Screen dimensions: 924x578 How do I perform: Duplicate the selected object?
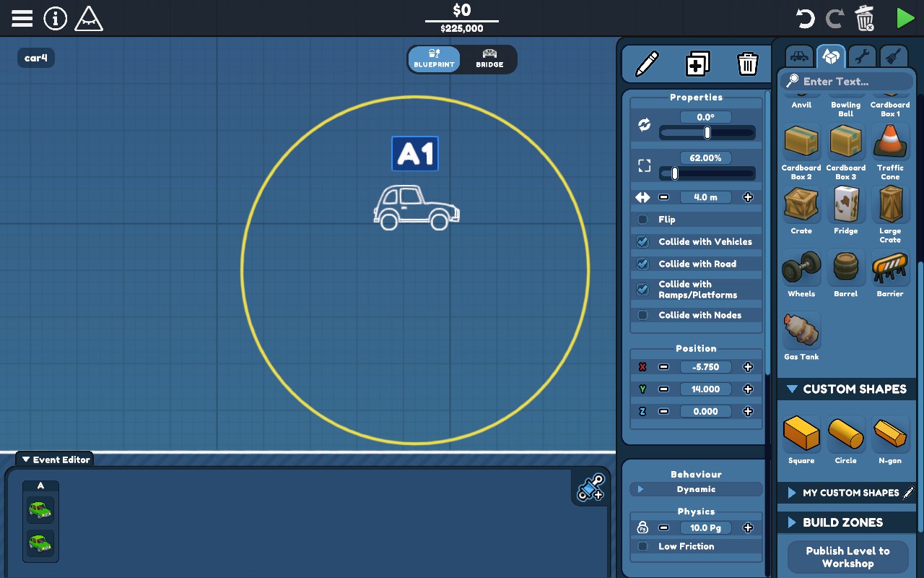pos(697,64)
